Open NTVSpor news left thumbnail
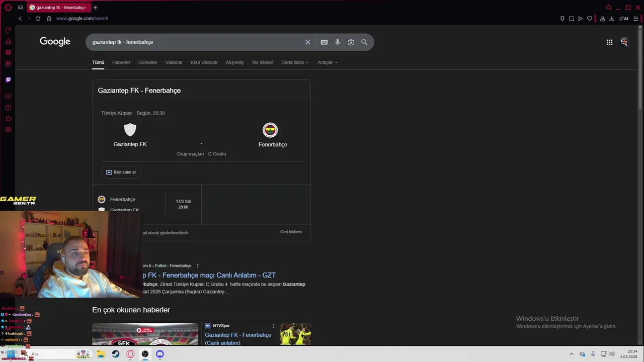 click(145, 334)
